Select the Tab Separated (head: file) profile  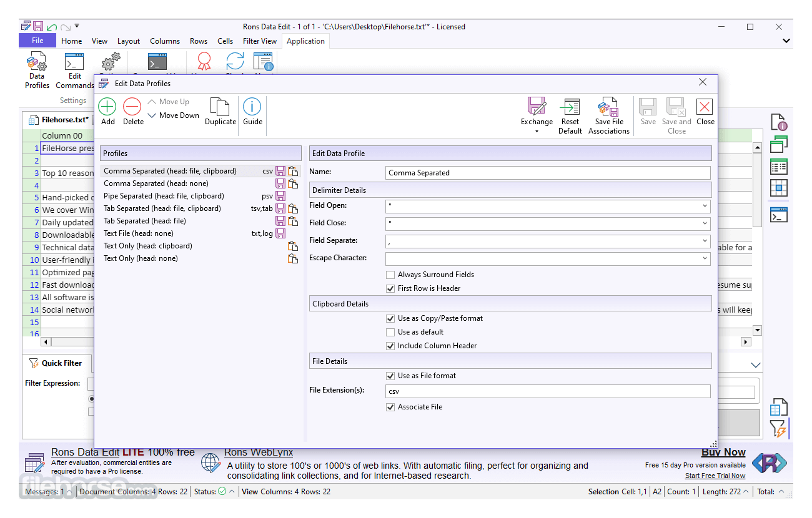click(x=201, y=221)
